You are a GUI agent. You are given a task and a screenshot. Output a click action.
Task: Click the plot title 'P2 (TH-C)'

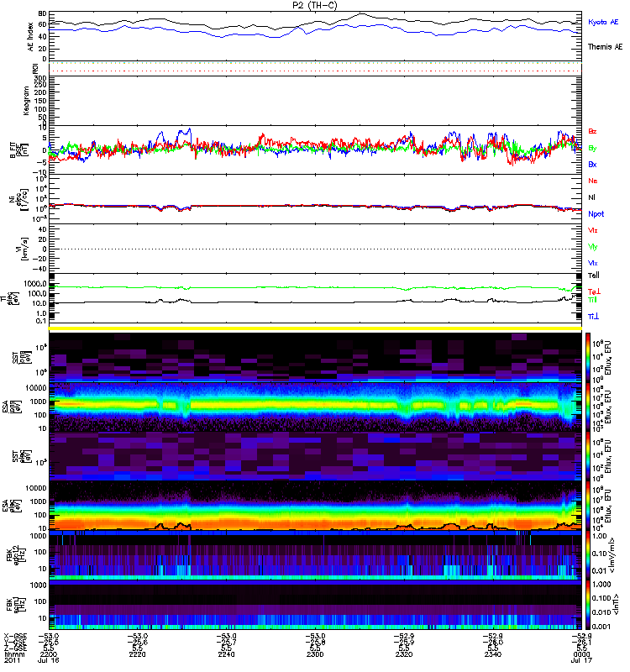click(x=314, y=5)
